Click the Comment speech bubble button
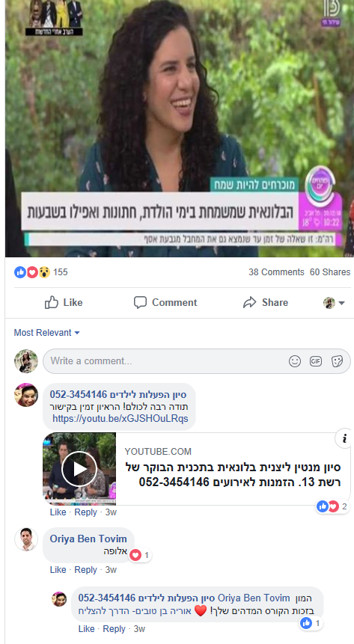The height and width of the screenshot is (644, 354). (x=165, y=303)
